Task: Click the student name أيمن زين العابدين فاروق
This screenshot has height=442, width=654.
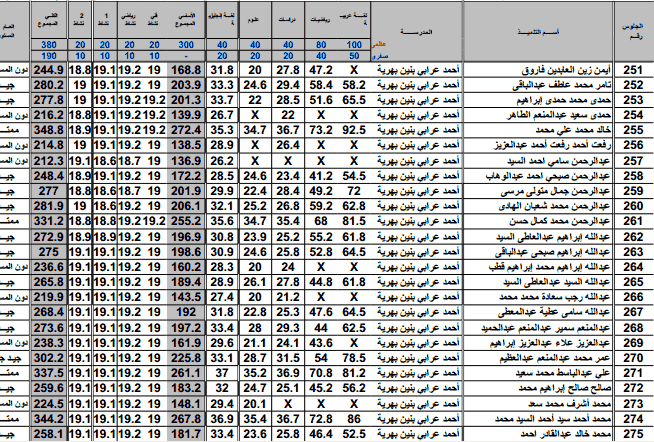Action: click(x=566, y=70)
